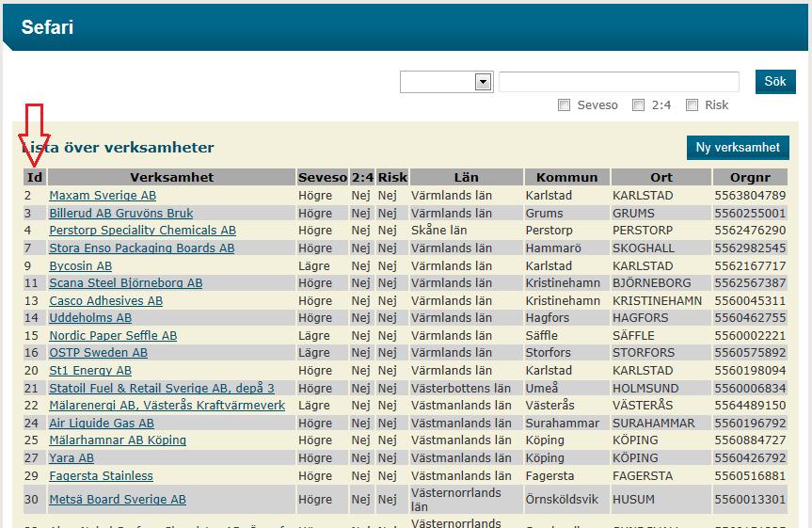
Task: Open Mälarhamnar AB Köping link
Action: (x=118, y=440)
